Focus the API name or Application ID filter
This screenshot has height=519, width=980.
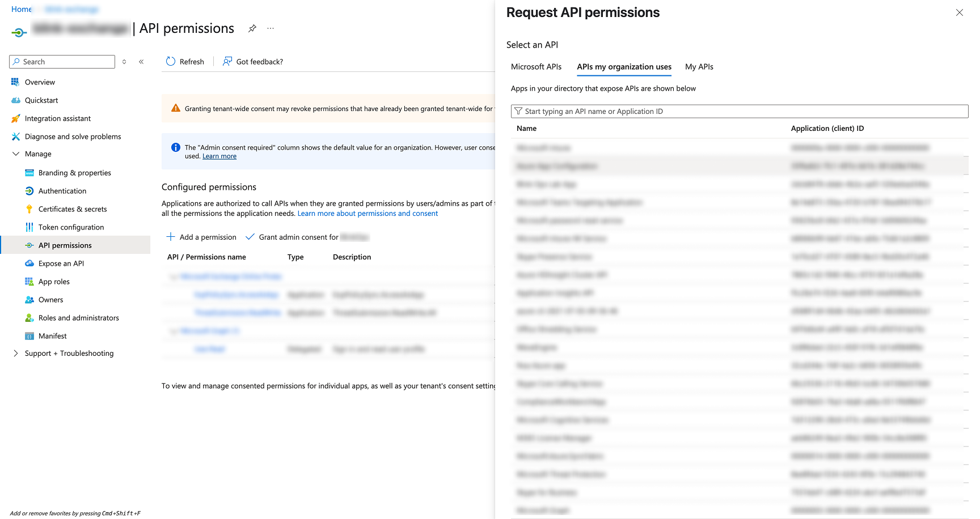click(740, 111)
